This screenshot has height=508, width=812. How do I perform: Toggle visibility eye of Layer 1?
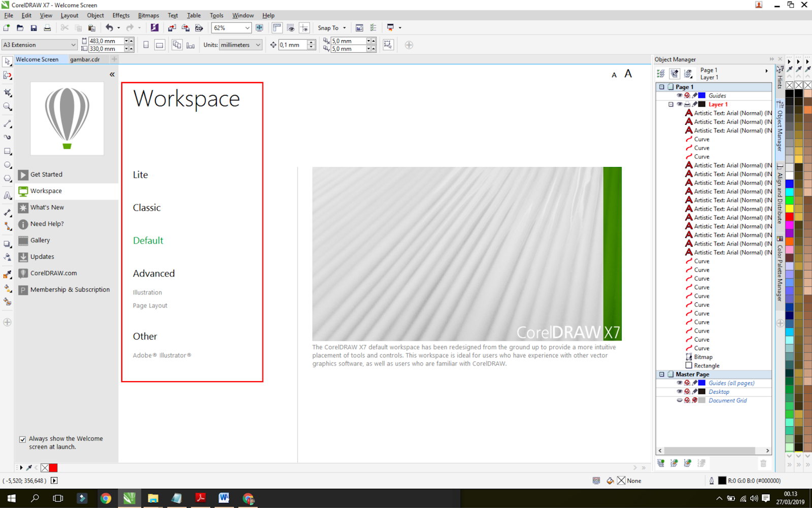click(x=680, y=104)
